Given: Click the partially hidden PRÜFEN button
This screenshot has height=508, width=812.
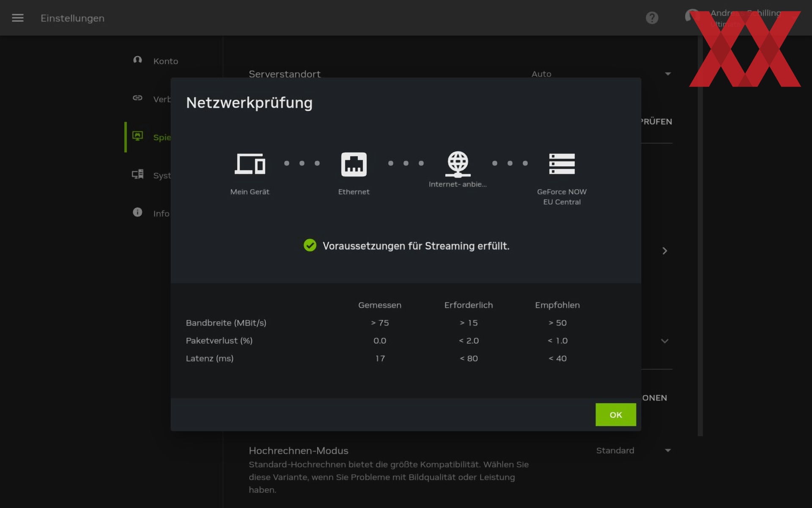Looking at the screenshot, I should point(657,121).
